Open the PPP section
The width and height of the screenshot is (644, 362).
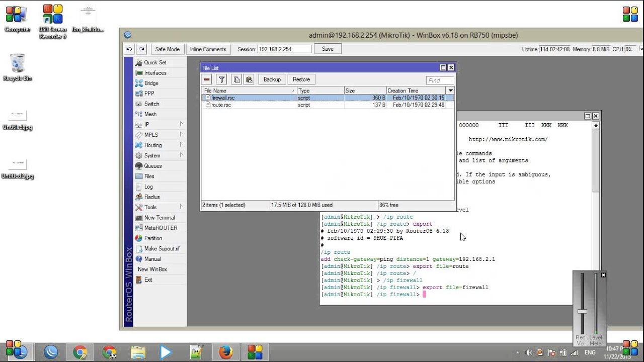(149, 94)
